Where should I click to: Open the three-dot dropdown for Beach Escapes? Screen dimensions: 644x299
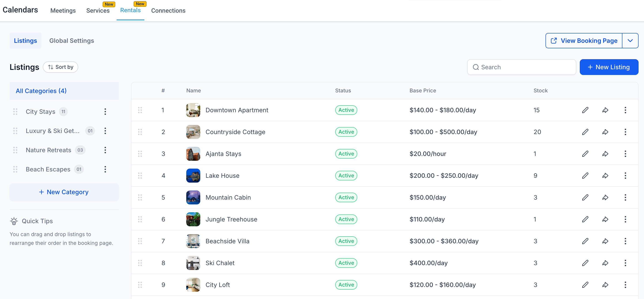click(x=105, y=169)
